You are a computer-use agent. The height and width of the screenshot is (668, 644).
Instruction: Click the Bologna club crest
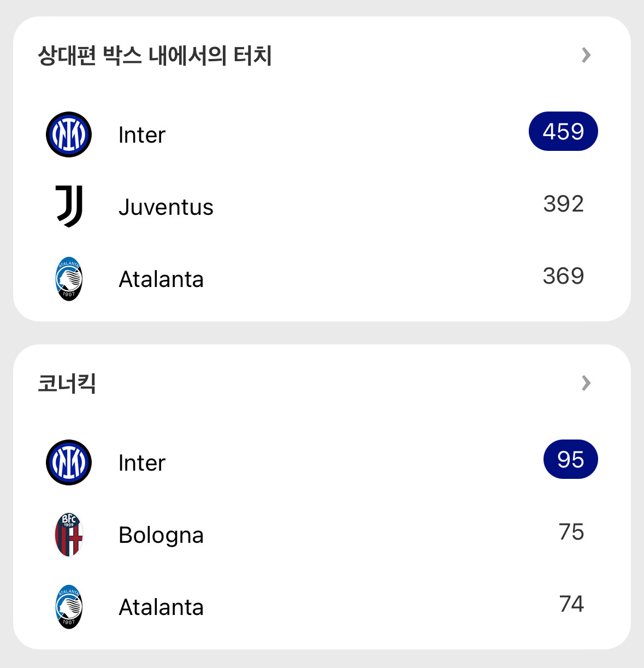[x=69, y=535]
